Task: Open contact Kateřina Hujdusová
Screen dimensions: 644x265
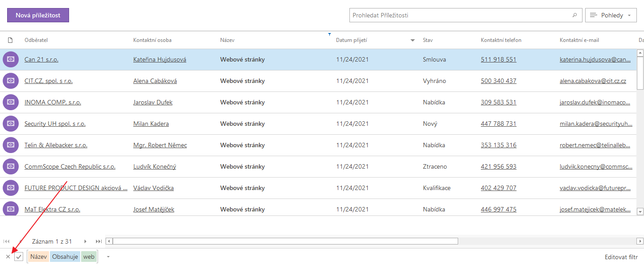Action: (x=160, y=60)
